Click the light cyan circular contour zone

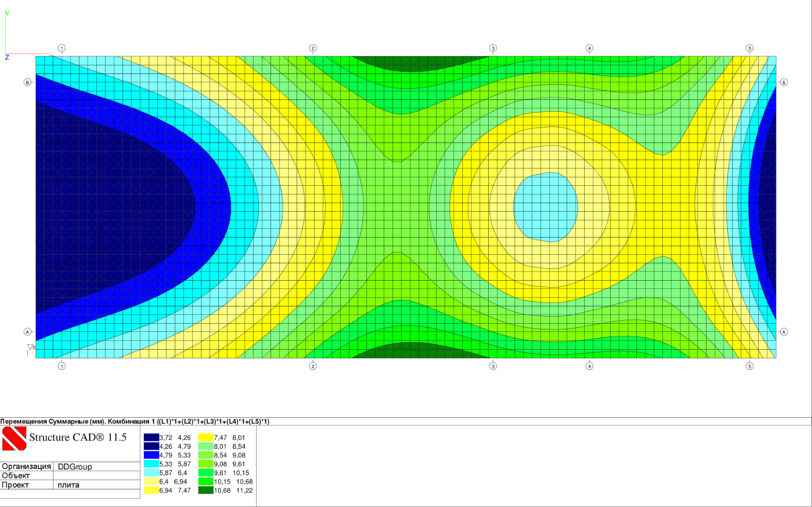click(546, 207)
